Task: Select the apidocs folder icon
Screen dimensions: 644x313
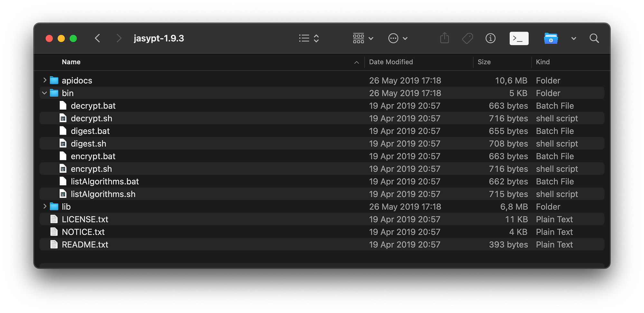Action: (54, 80)
